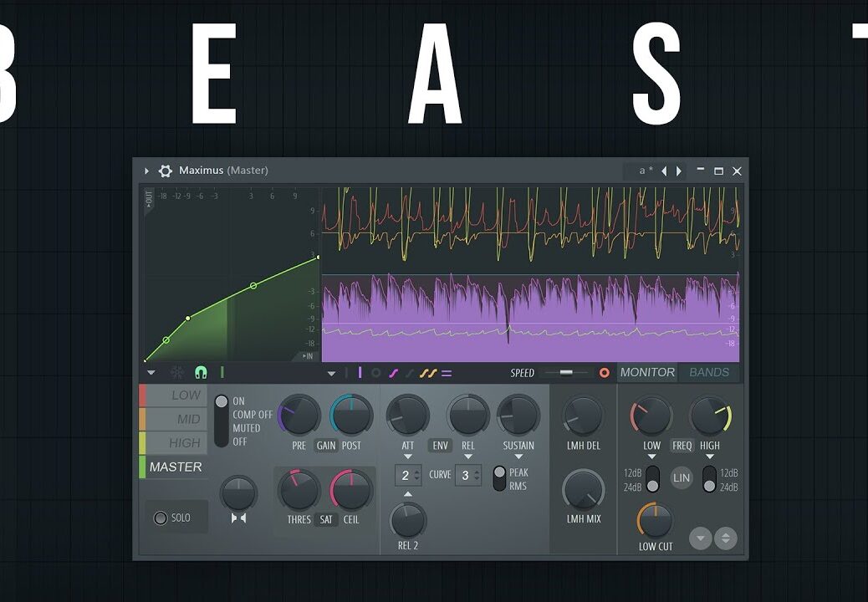This screenshot has width=868, height=602.
Task: Click the Maximus (Master) window title
Action: 223,171
